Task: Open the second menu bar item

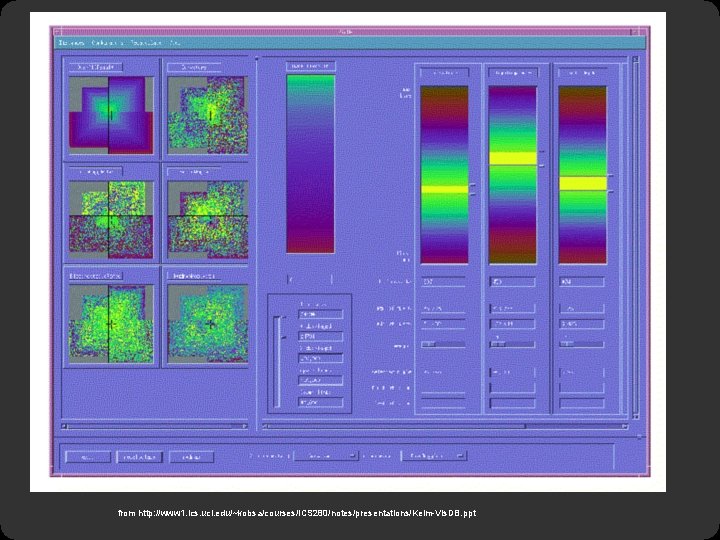Action: click(107, 43)
